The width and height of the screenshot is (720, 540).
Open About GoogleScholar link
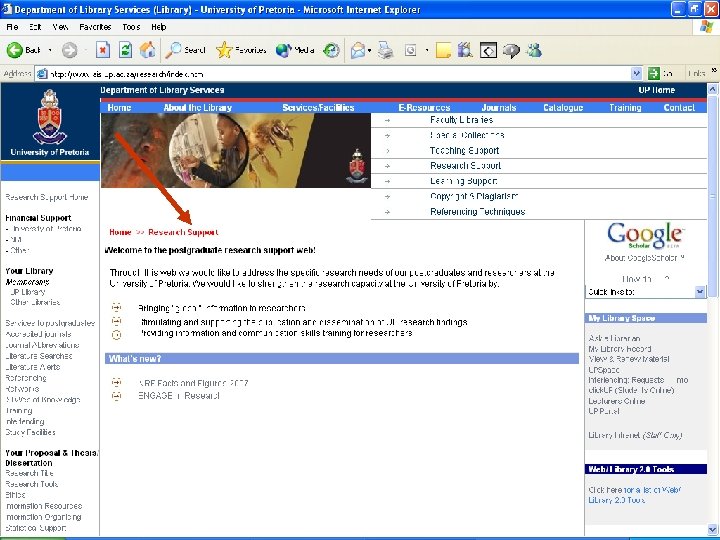[644, 258]
